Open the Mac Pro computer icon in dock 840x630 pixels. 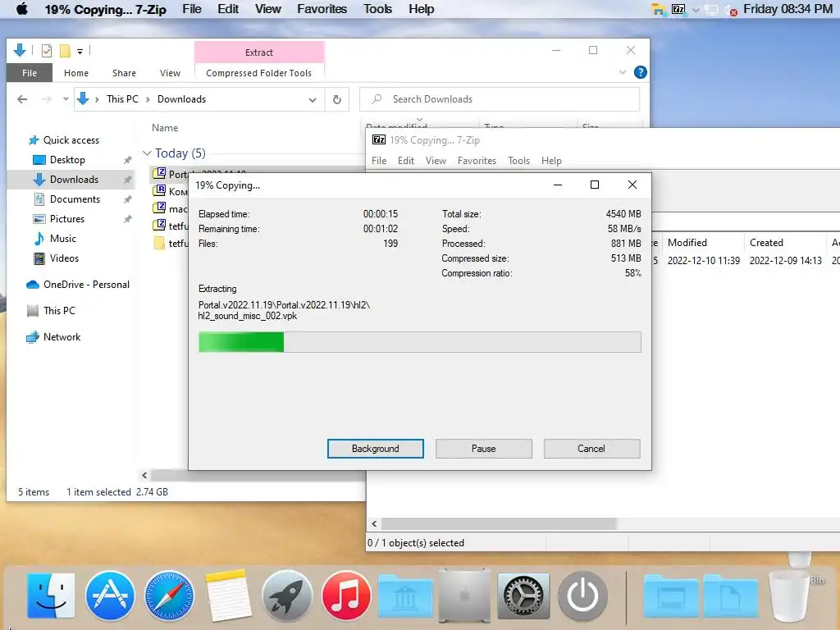tap(464, 596)
